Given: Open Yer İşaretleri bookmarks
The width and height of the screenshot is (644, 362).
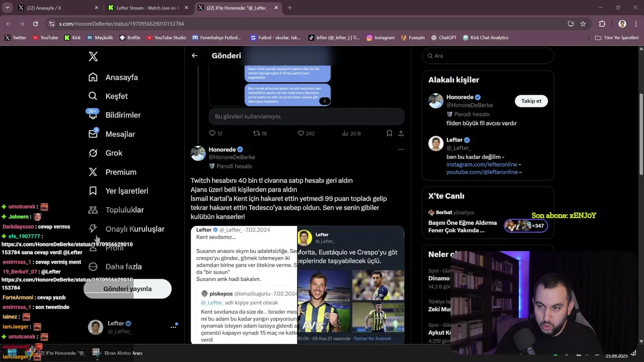Looking at the screenshot, I should 118,191.
